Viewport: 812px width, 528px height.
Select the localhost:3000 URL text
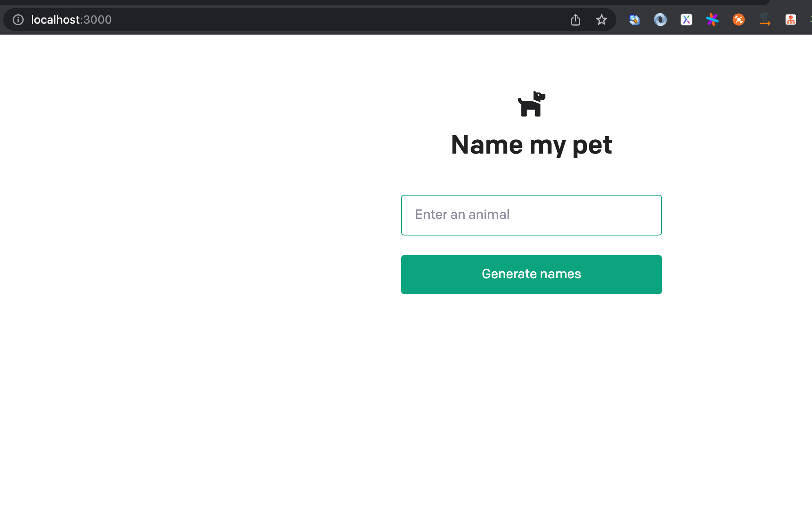coord(71,20)
